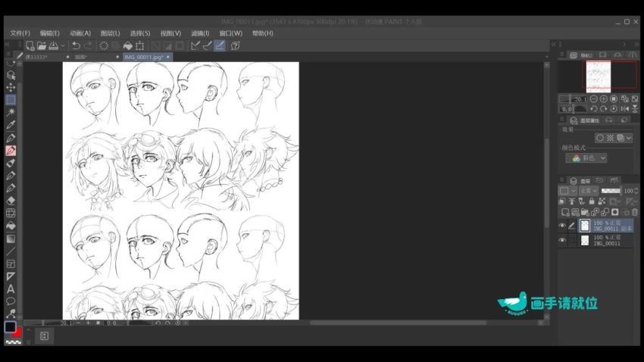Screen dimensions: 644x362
Task: Delete layer using the trash icon
Action: point(635,212)
